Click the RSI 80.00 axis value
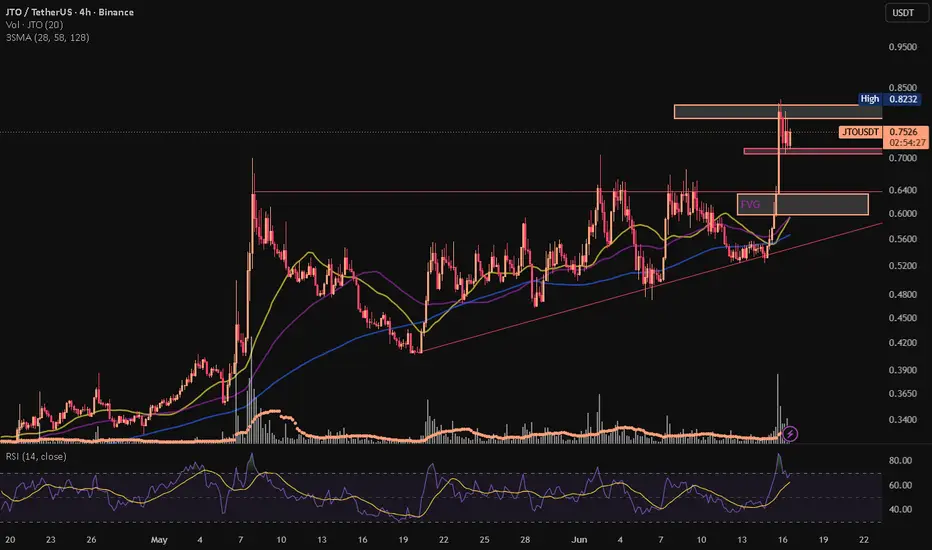This screenshot has height=550, width=932. point(900,460)
